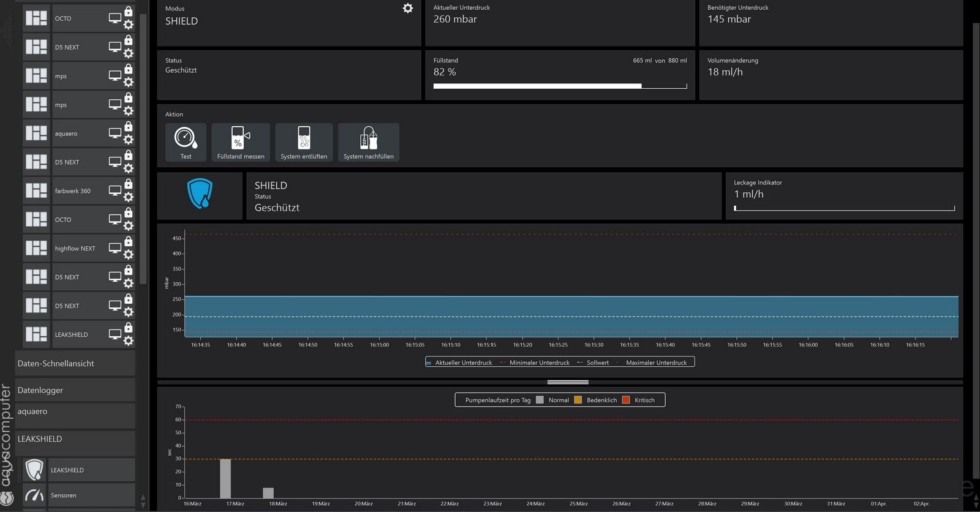Image resolution: width=980 pixels, height=512 pixels.
Task: Toggle lock on aquaero overview page
Action: [129, 126]
